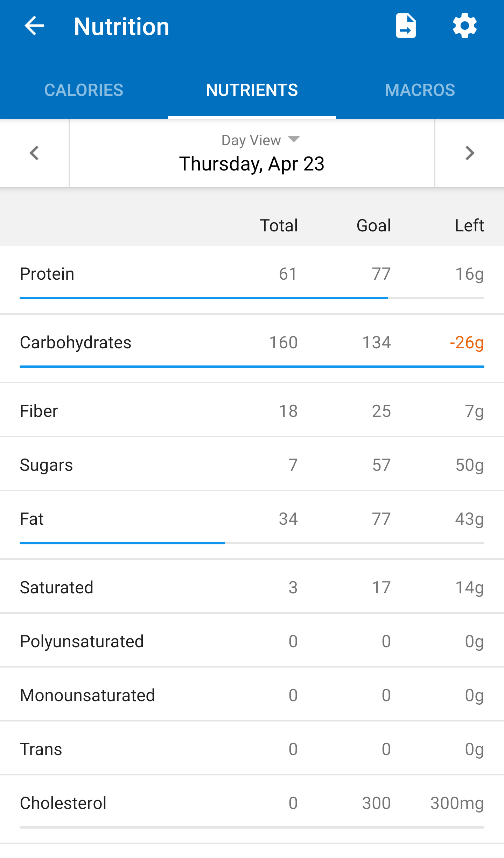Click the Protein progress bar
Image resolution: width=504 pixels, height=858 pixels.
[252, 298]
